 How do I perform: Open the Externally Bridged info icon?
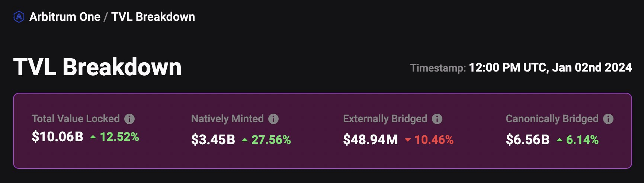point(437,119)
